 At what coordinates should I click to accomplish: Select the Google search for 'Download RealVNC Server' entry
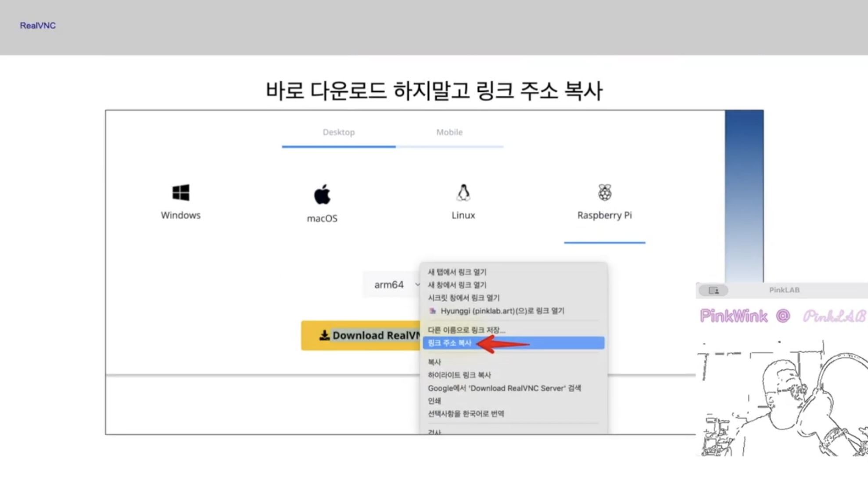(x=504, y=388)
